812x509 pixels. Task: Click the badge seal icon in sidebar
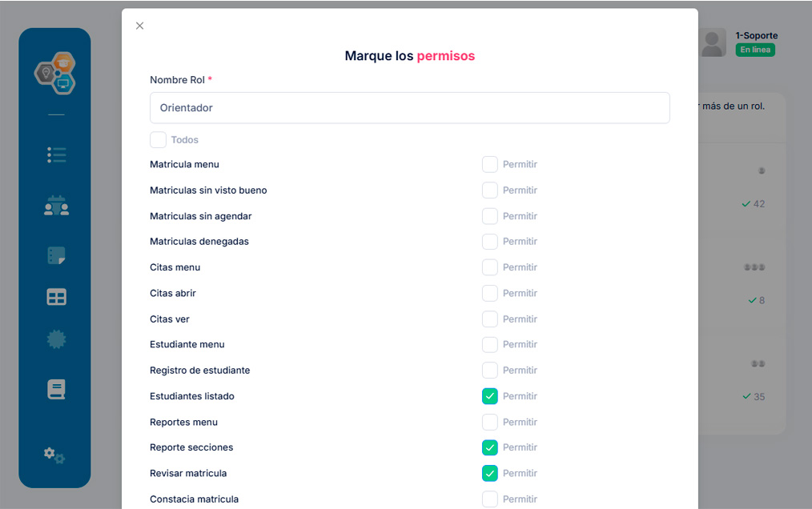pos(56,339)
